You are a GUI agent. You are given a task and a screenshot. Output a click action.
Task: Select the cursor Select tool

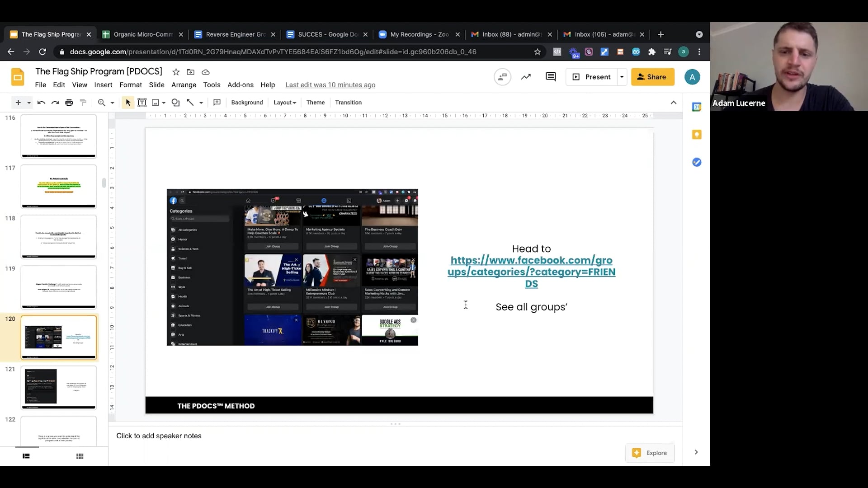(x=128, y=103)
